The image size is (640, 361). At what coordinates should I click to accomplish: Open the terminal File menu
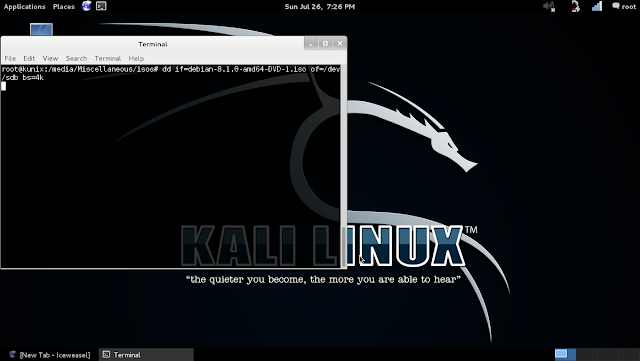point(10,58)
